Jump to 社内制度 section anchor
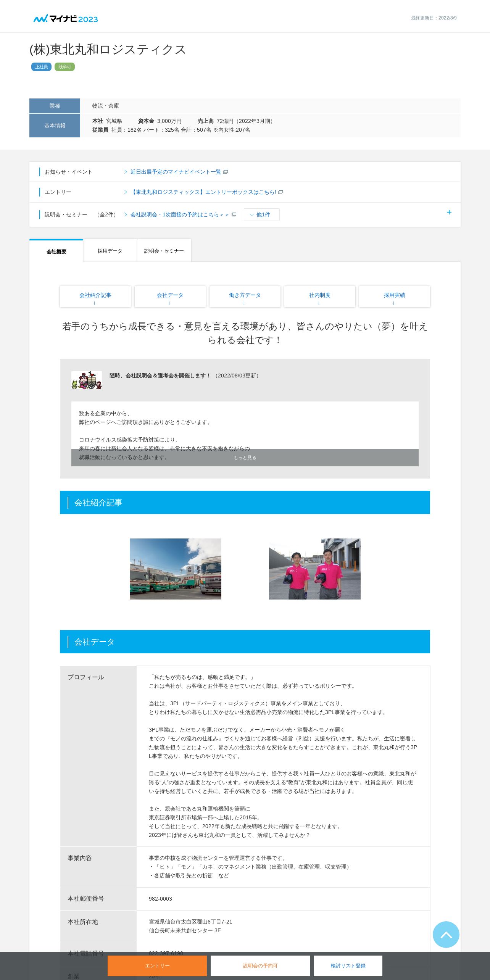The image size is (490, 980). [320, 297]
